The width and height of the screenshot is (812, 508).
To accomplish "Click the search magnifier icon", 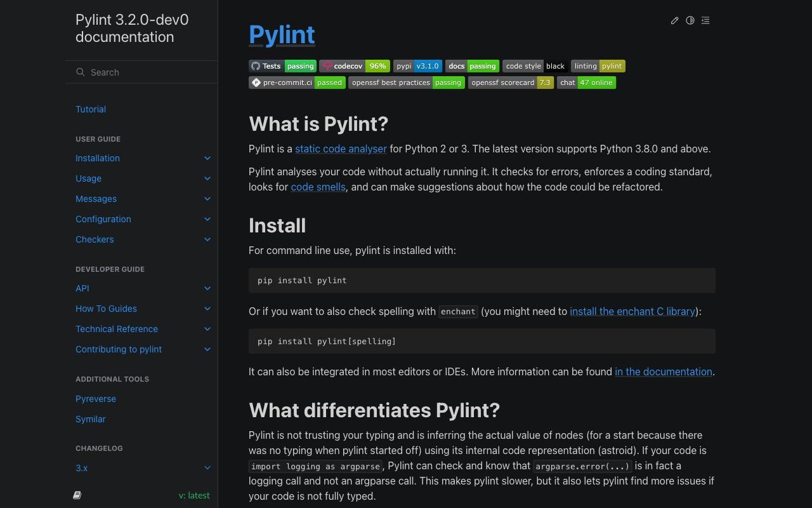I will point(81,72).
